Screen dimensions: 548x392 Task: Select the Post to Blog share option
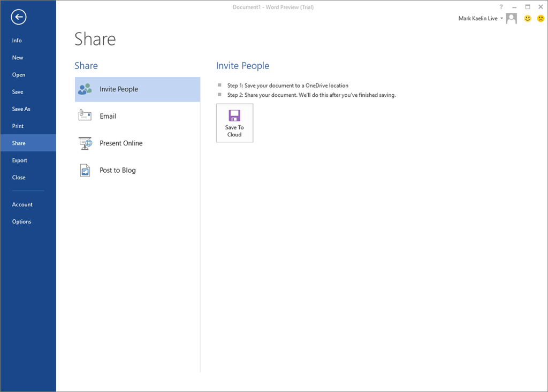pos(138,170)
